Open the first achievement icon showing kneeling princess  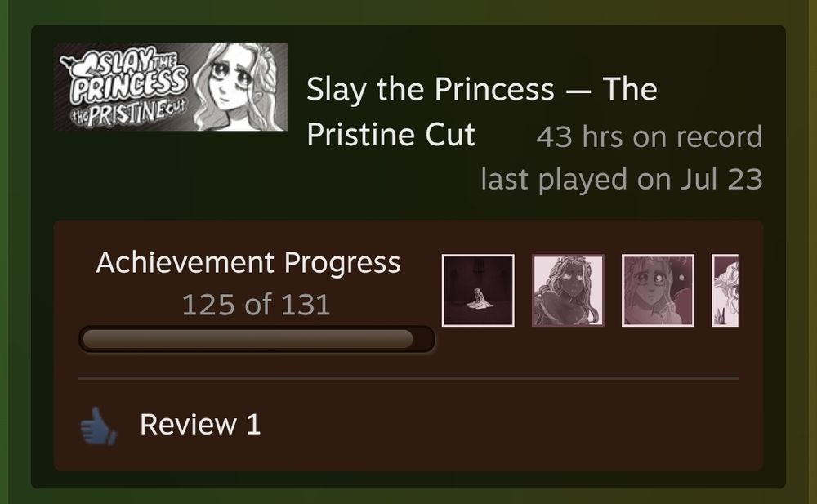point(477,289)
